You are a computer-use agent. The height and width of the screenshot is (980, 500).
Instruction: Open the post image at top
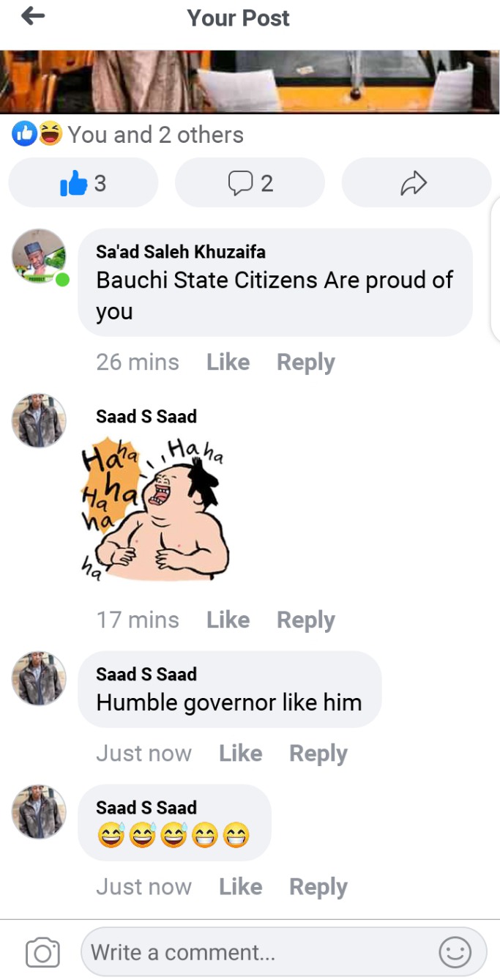coord(250,81)
